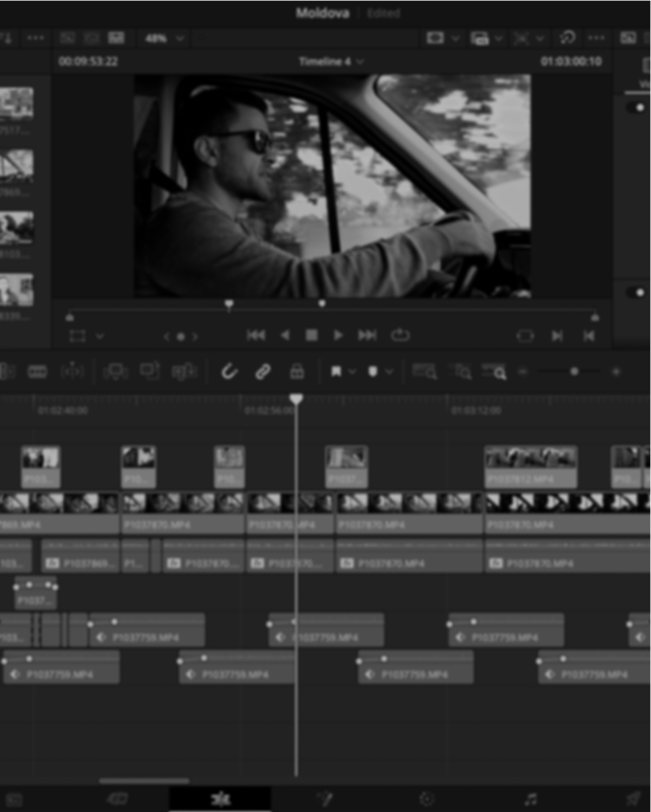Toggle linked selection chain icon
This screenshot has height=812, width=651.
[x=262, y=372]
